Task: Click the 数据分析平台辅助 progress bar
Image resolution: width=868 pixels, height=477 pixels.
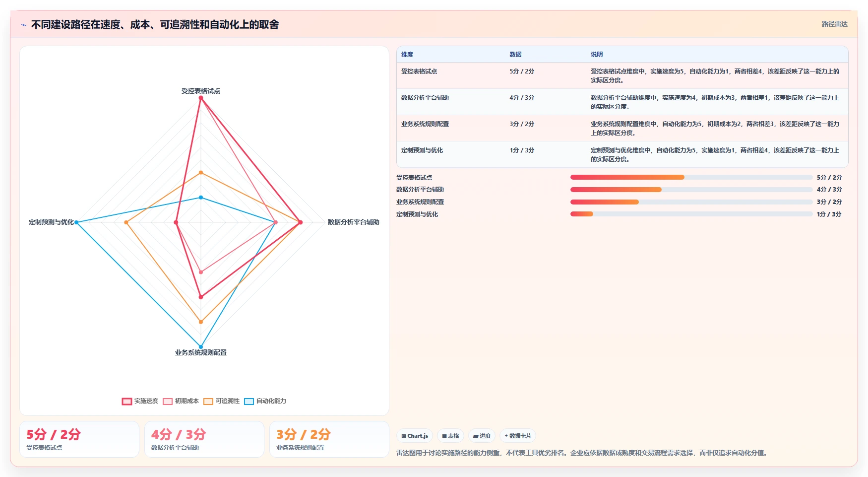Action: (691, 190)
